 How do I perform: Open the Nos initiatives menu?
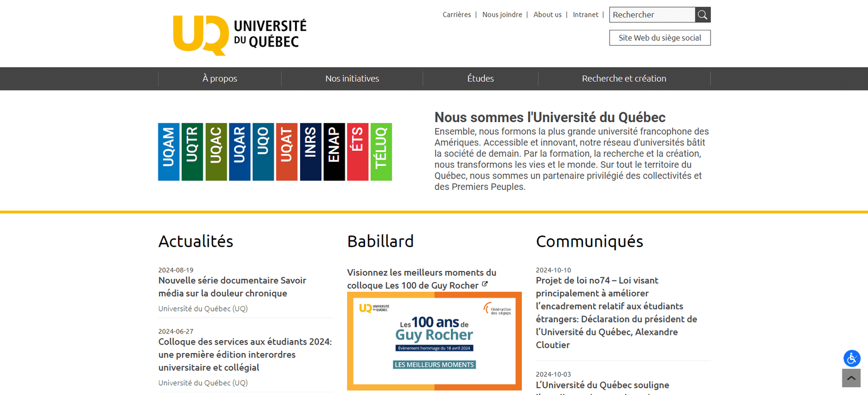(352, 79)
